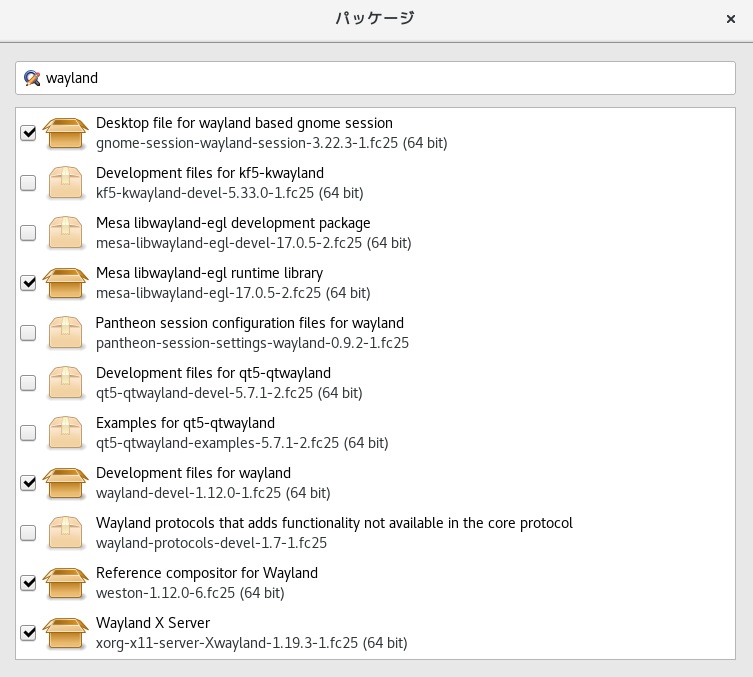Click the open box icon for Mesa libwayland-egl runtime library

tap(67, 283)
